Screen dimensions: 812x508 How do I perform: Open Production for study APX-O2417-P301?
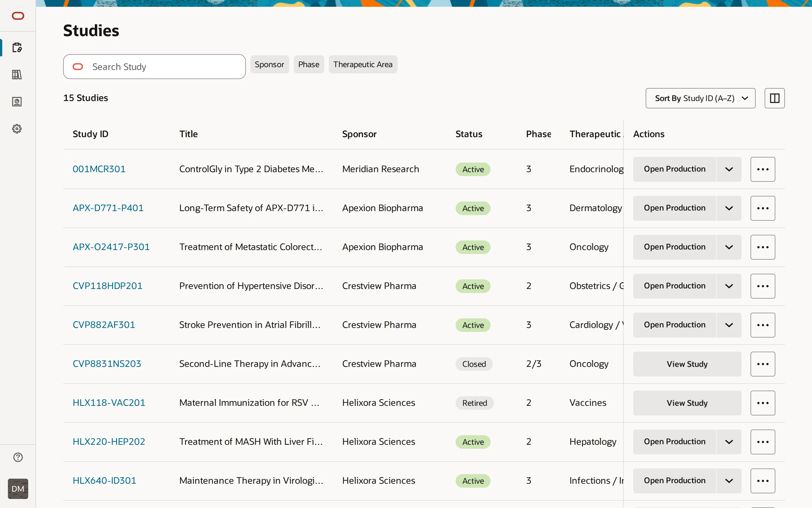[x=674, y=247]
